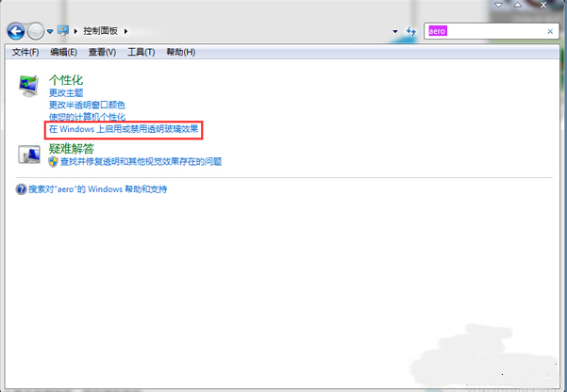This screenshot has height=392, width=567.
Task: Click the refresh icon beside the address bar
Action: click(x=410, y=32)
